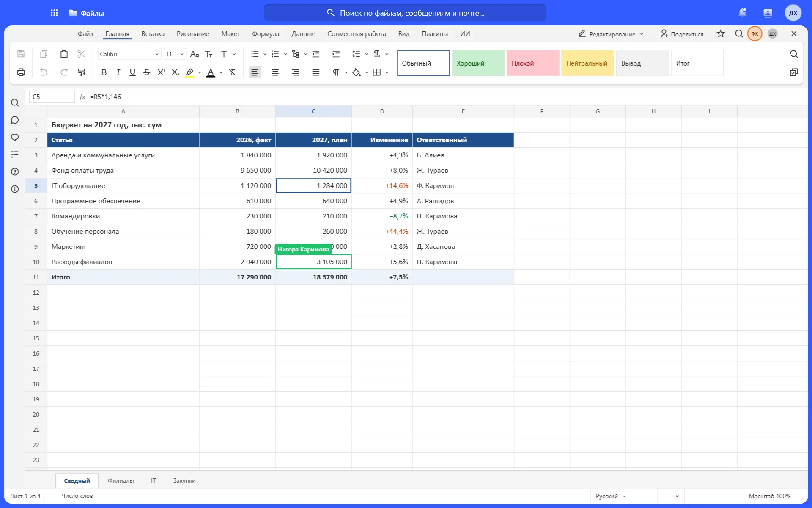The height and width of the screenshot is (508, 812).
Task: Click the cell name box C5
Action: 52,97
